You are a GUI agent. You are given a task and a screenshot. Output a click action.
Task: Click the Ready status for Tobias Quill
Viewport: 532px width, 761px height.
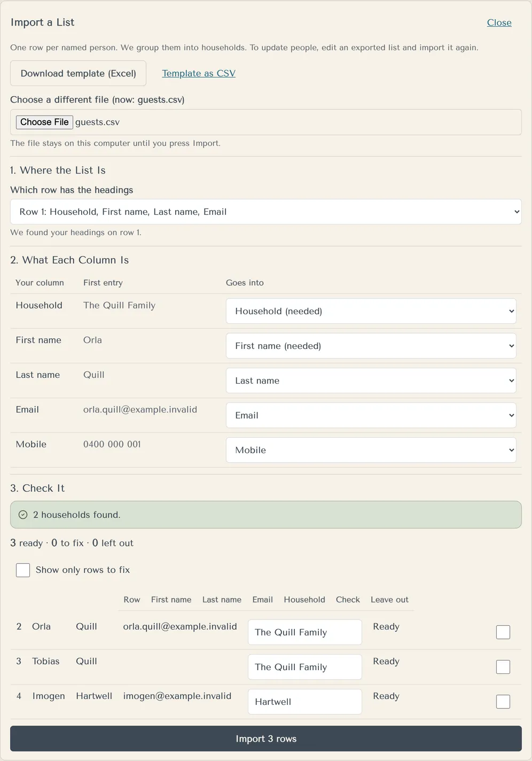point(386,661)
